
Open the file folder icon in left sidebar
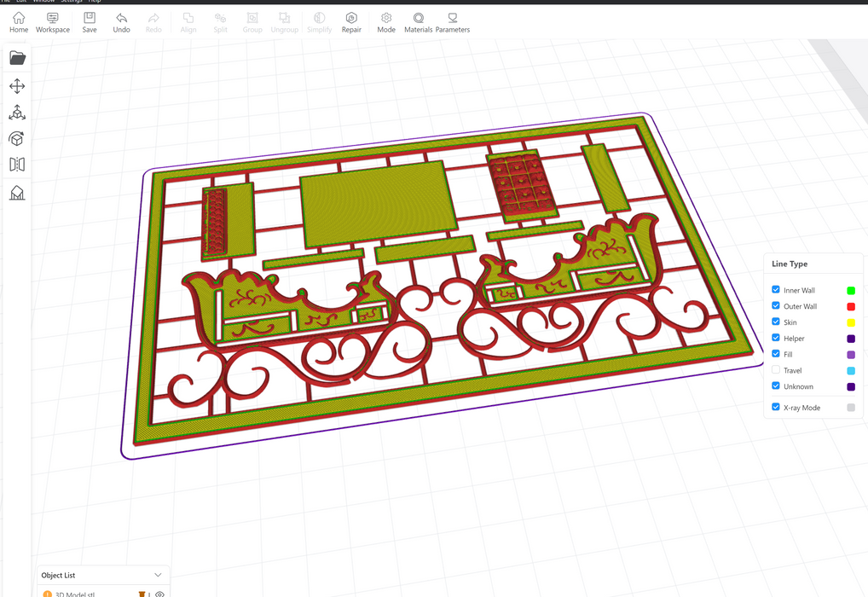pyautogui.click(x=17, y=58)
